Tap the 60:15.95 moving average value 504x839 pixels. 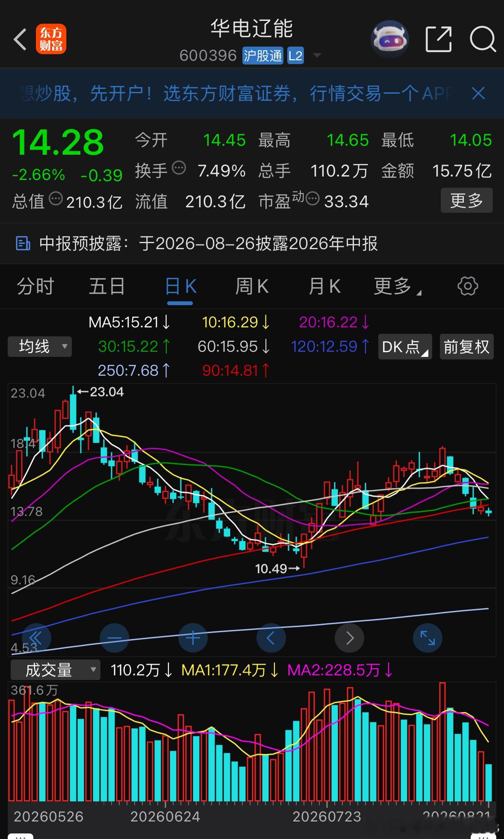tap(234, 346)
